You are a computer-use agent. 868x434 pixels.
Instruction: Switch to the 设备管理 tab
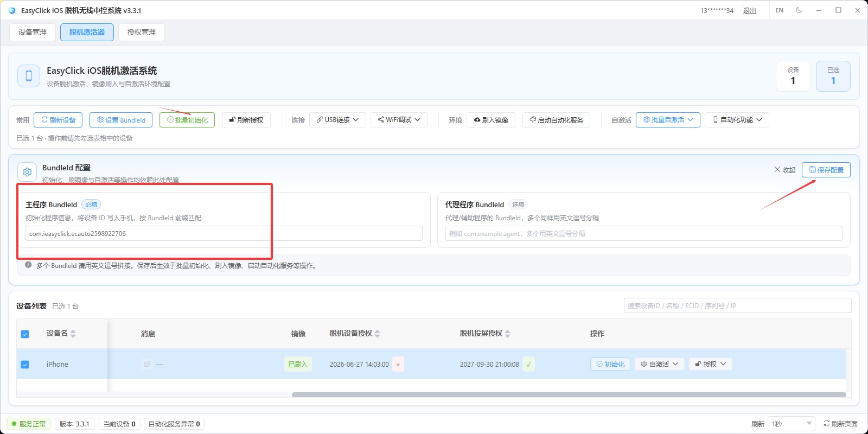[x=33, y=32]
